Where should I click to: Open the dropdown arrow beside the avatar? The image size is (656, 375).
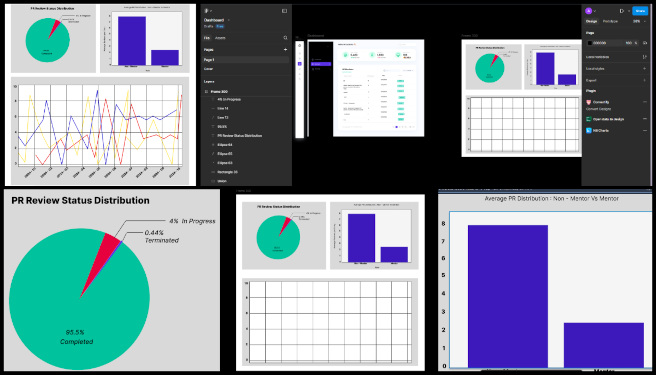coord(594,11)
